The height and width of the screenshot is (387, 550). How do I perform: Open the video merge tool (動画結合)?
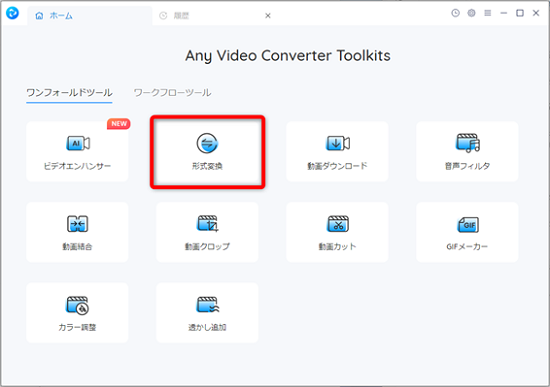click(77, 232)
